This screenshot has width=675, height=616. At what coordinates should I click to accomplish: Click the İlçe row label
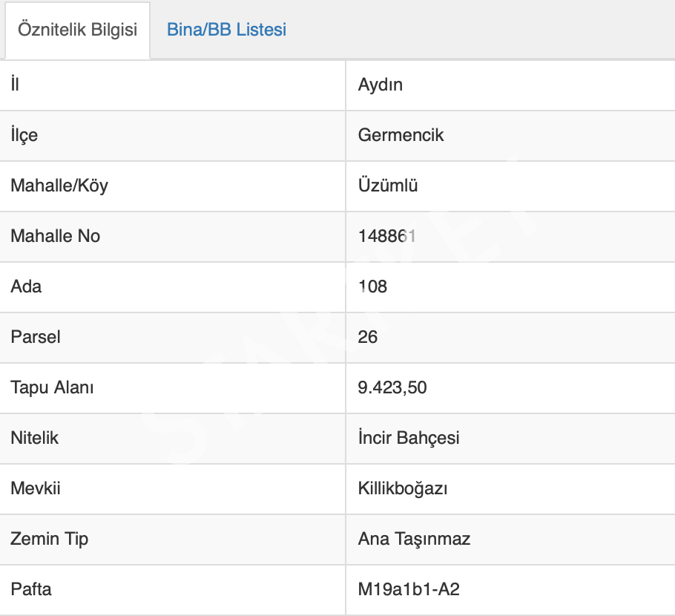pos(24,135)
